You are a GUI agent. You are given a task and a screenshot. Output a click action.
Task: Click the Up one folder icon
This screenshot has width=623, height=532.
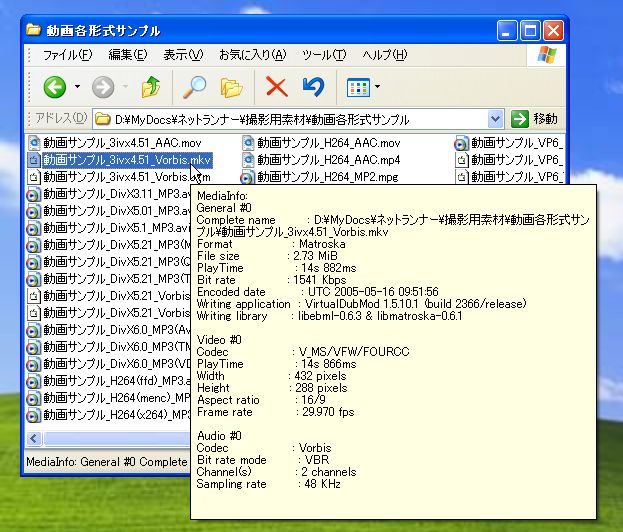click(151, 87)
